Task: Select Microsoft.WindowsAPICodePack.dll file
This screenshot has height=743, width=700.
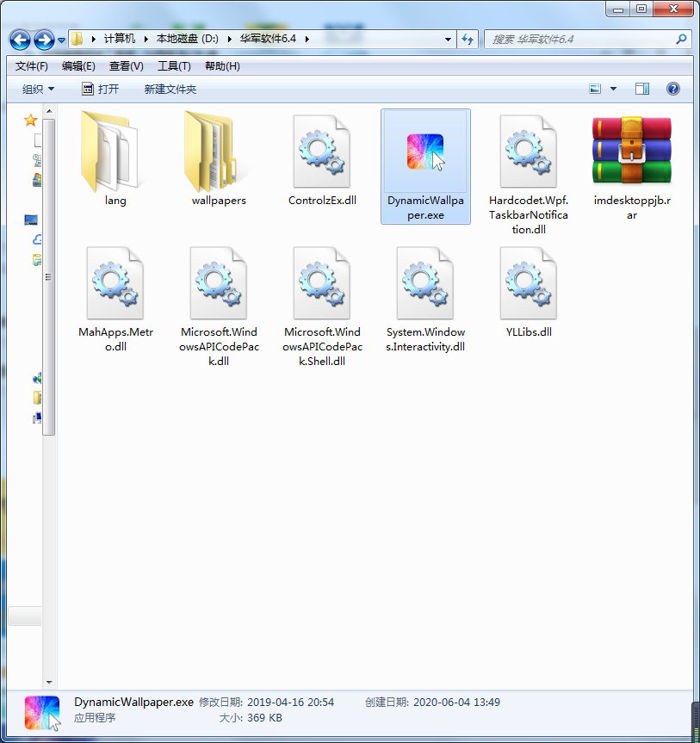Action: (219, 306)
